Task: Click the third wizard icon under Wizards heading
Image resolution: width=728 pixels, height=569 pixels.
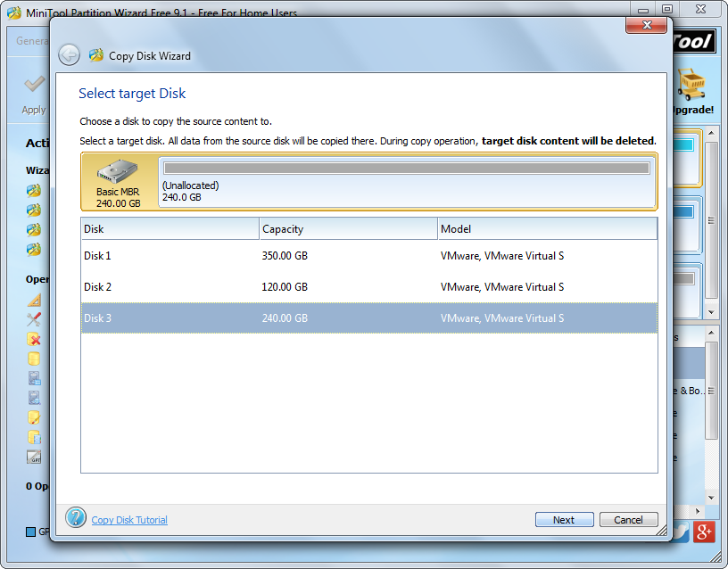Action: (33, 229)
